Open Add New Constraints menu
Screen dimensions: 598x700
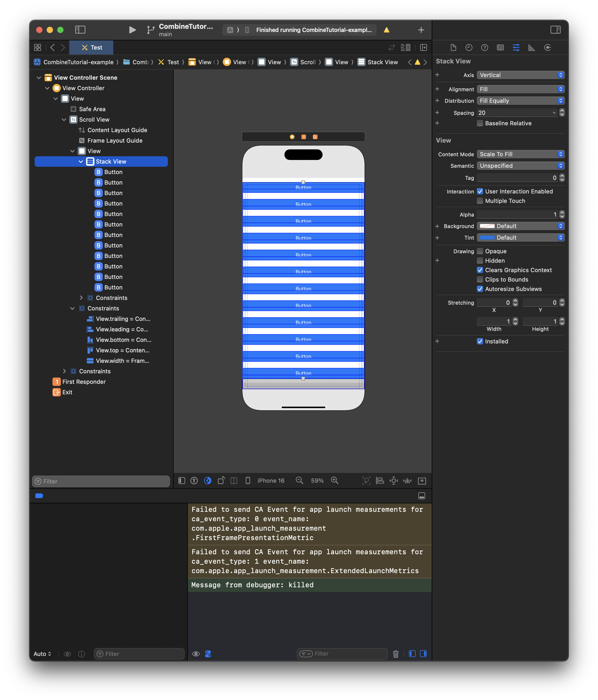click(x=393, y=480)
